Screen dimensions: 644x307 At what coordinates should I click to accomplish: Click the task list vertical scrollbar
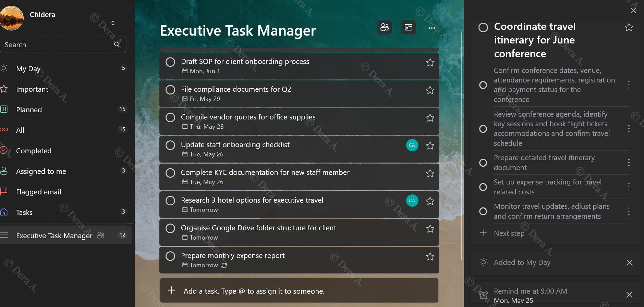pos(461,145)
